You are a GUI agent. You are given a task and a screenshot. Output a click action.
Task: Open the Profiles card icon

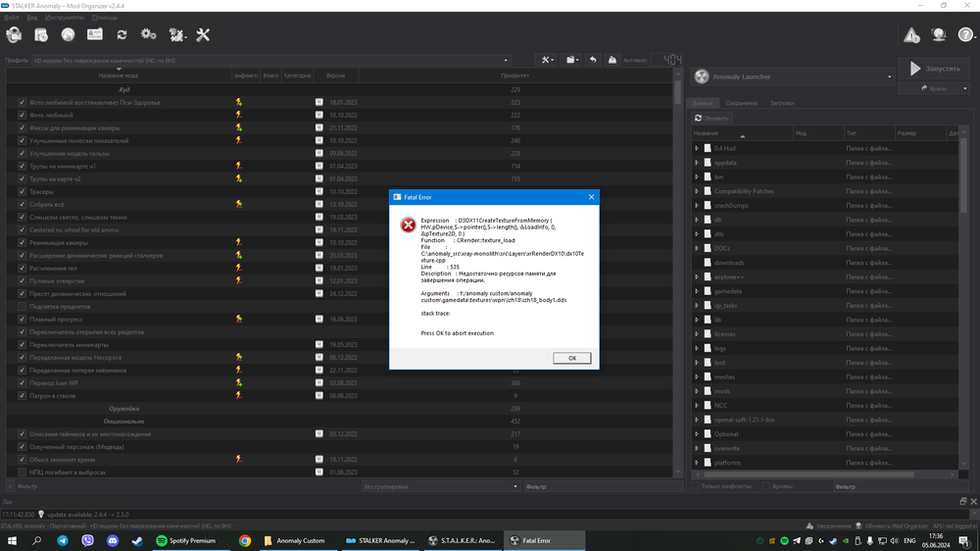[x=95, y=35]
